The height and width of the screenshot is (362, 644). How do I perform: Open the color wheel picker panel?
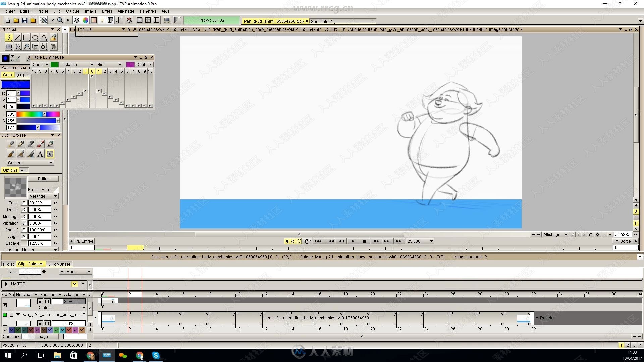click(x=86, y=20)
